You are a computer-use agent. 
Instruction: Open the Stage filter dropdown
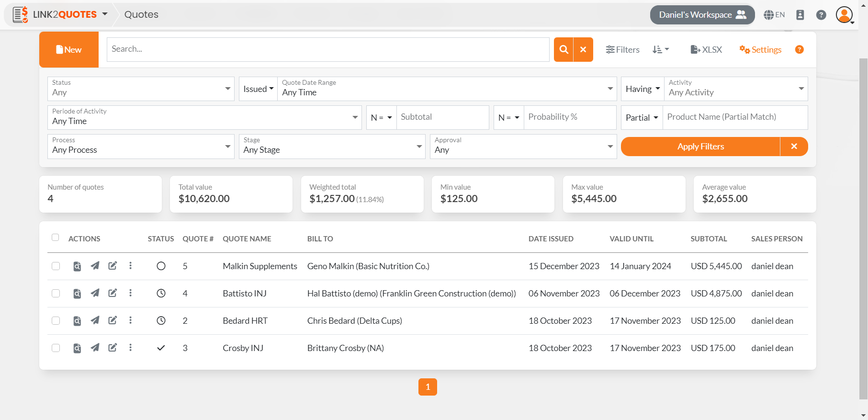pos(332,146)
